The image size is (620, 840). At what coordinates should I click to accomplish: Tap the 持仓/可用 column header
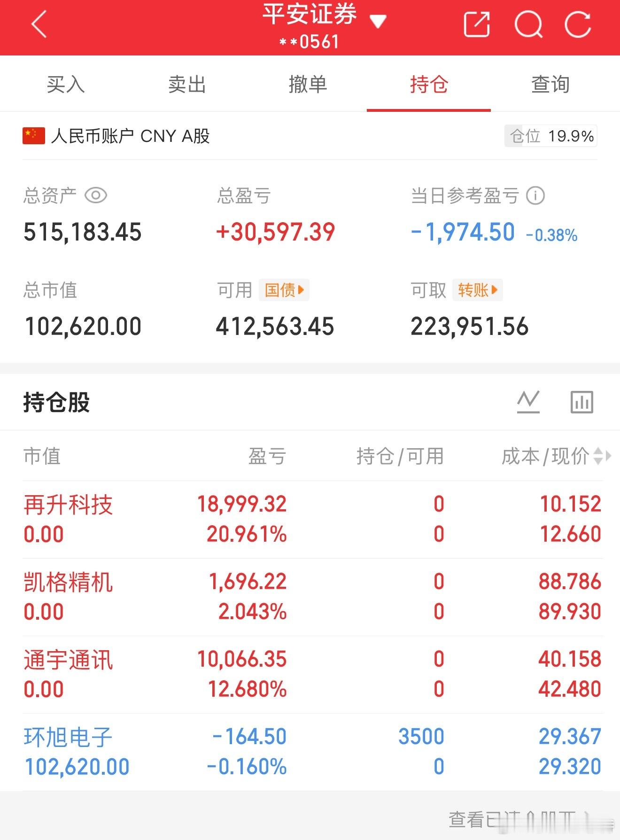click(x=400, y=456)
